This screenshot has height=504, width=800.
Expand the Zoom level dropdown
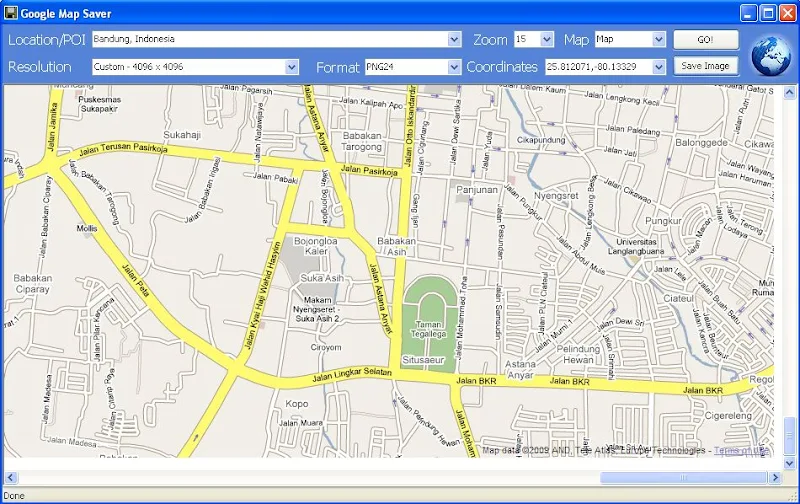(546, 40)
